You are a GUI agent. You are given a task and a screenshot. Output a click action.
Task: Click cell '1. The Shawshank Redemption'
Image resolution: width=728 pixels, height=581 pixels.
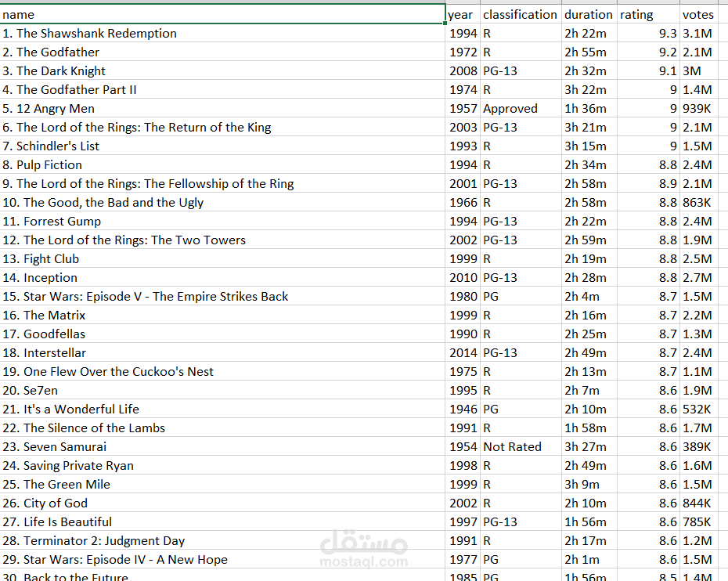click(222, 34)
